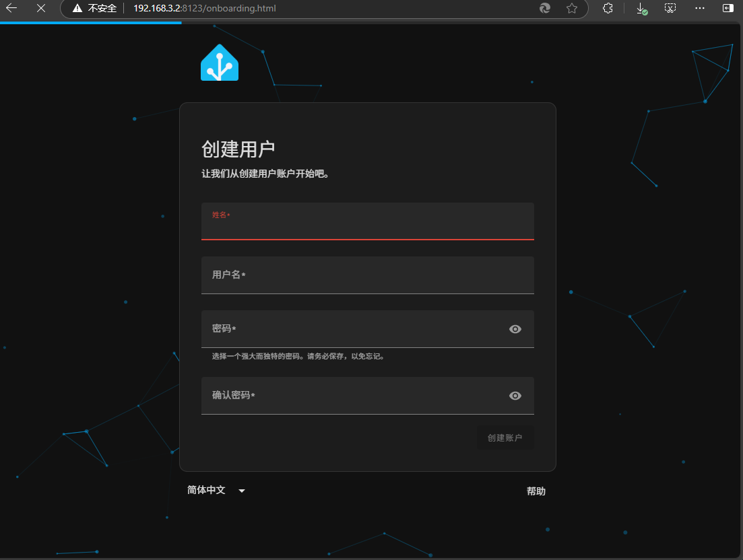
Task: Toggle visibility of the confirm password field
Action: point(515,396)
